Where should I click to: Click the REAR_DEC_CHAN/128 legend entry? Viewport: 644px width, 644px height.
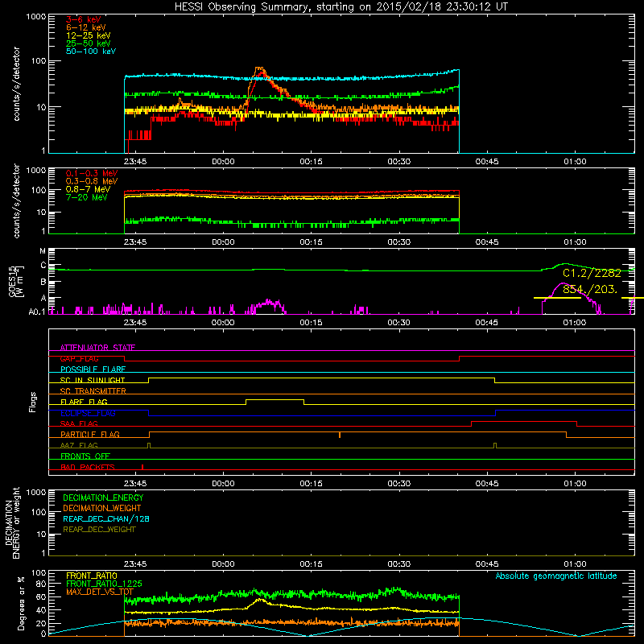(x=106, y=518)
